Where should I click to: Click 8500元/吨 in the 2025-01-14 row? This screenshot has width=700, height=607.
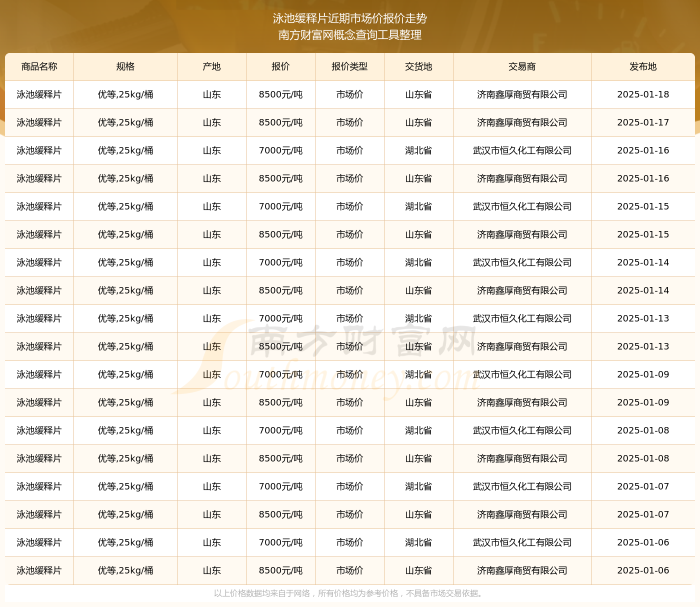click(x=280, y=290)
